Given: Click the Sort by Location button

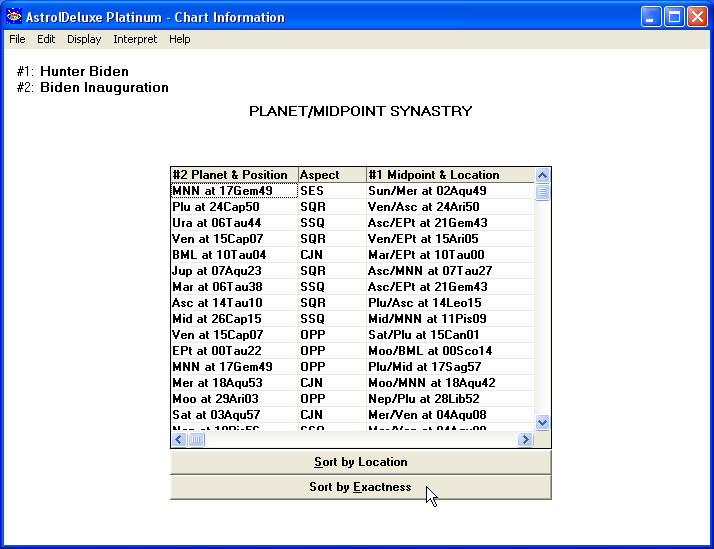Looking at the screenshot, I should (361, 462).
